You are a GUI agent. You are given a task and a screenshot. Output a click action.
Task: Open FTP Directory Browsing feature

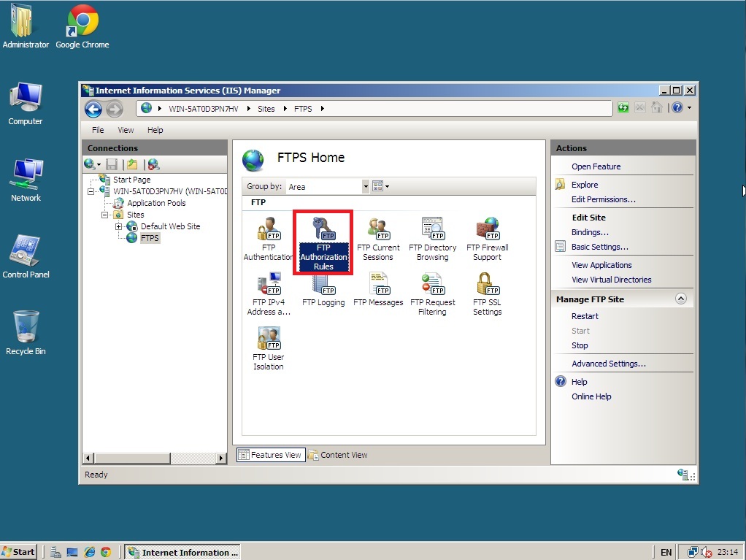tap(432, 239)
